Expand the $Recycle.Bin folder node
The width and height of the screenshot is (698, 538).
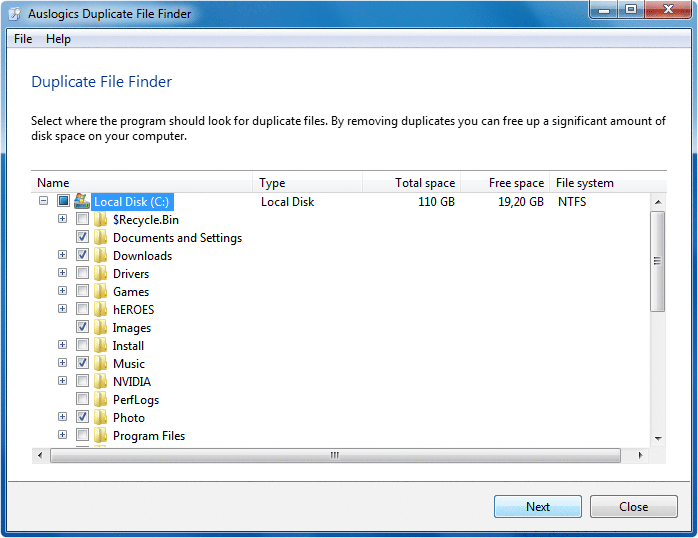(x=62, y=218)
